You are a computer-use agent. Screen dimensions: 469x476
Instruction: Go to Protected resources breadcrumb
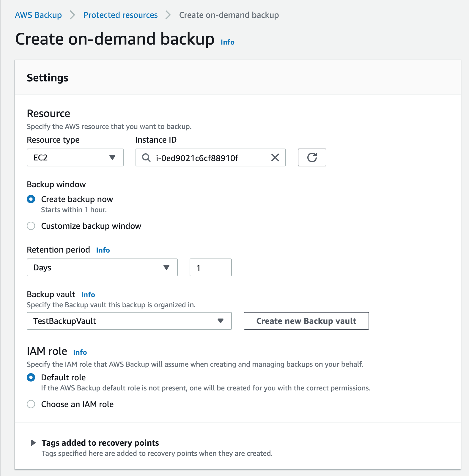[x=120, y=15]
